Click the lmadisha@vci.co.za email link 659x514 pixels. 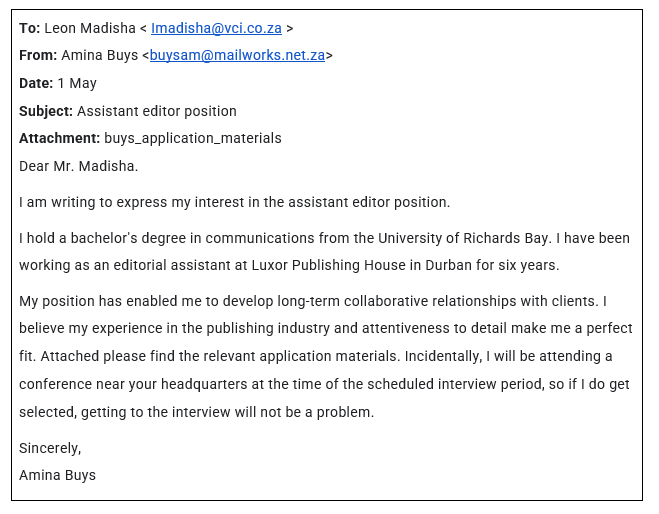click(x=216, y=28)
